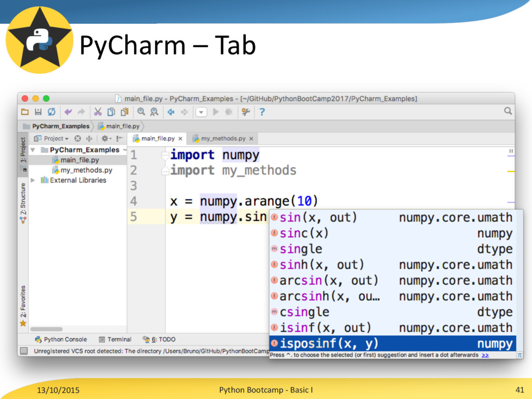Select my_methods.py in project tree

(x=82, y=170)
